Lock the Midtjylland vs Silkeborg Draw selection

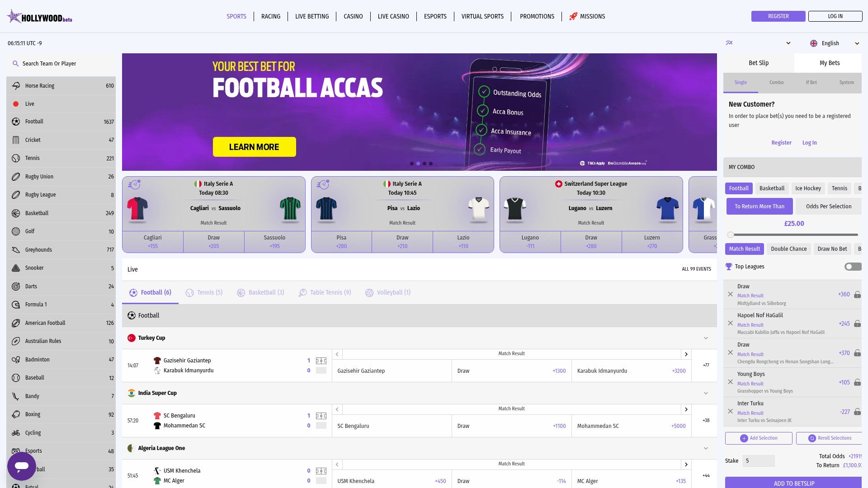coord(857,295)
